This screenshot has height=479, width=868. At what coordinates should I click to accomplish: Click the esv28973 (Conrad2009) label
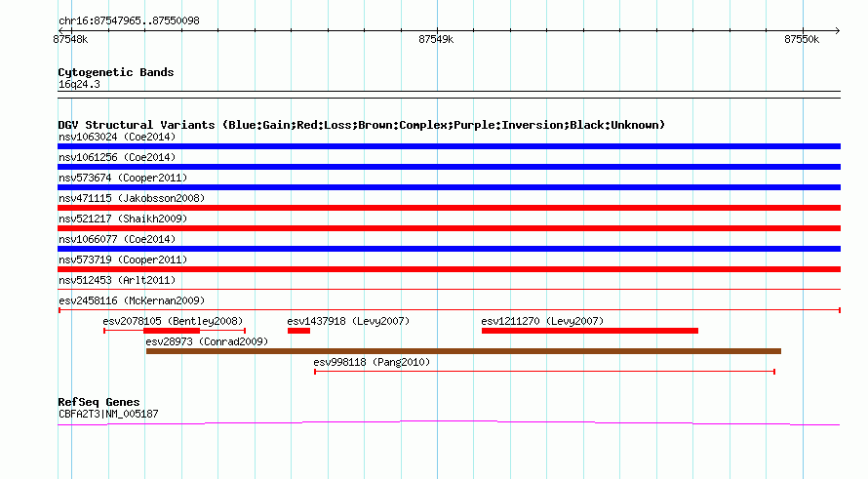[207, 341]
